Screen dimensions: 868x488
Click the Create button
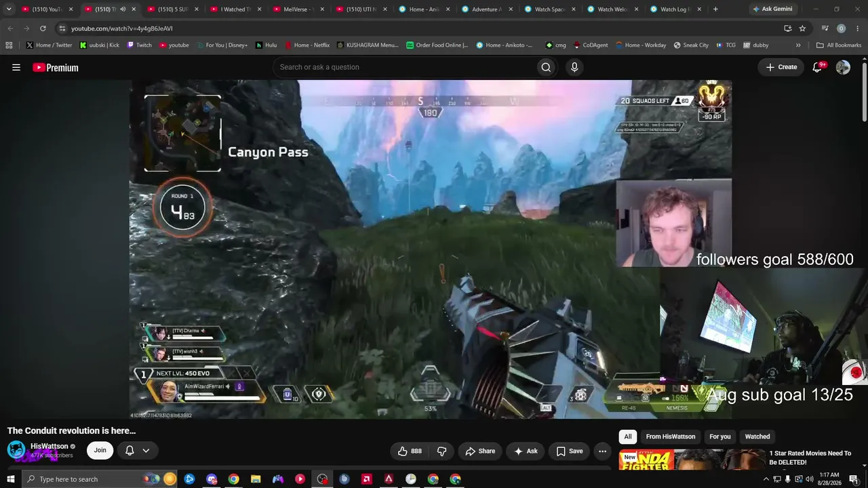click(781, 67)
